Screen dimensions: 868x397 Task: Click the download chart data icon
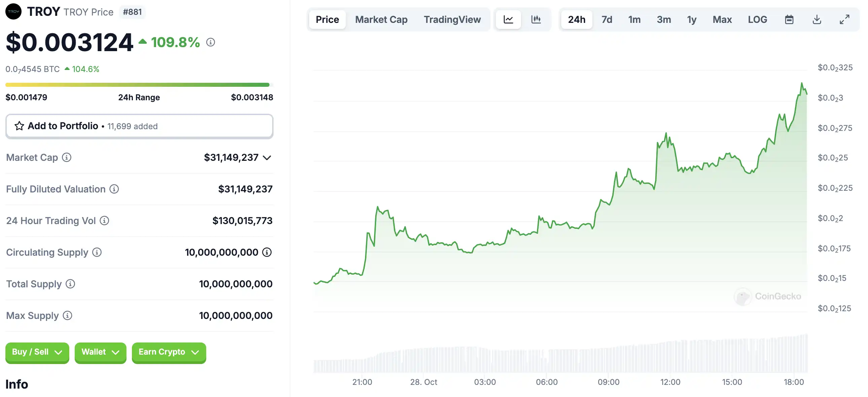click(x=817, y=20)
